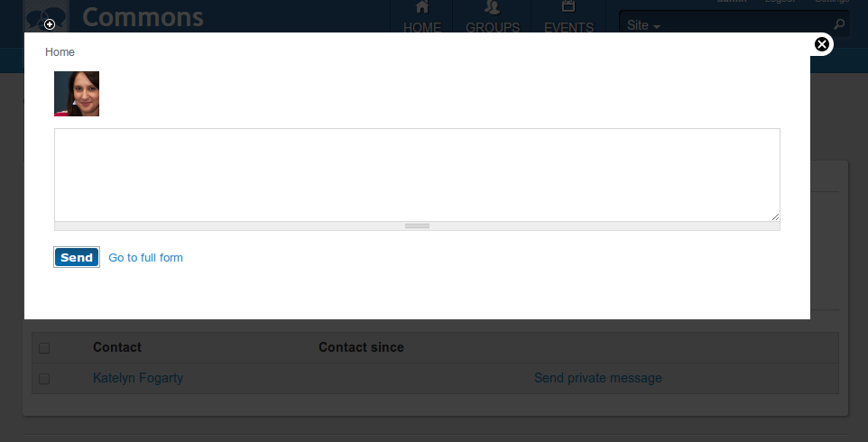Check the box beside Katelyn Fogarty
The width and height of the screenshot is (868, 442).
(44, 379)
